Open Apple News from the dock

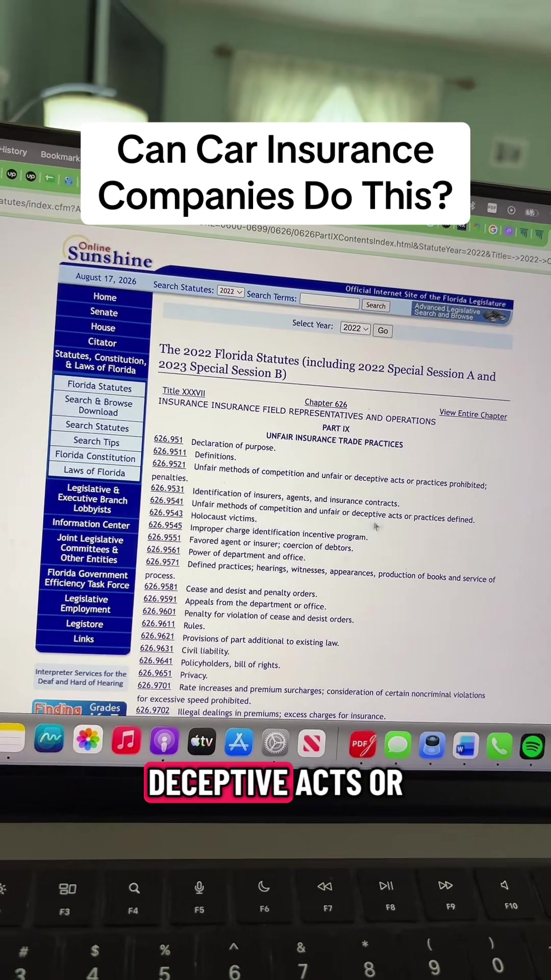(312, 744)
